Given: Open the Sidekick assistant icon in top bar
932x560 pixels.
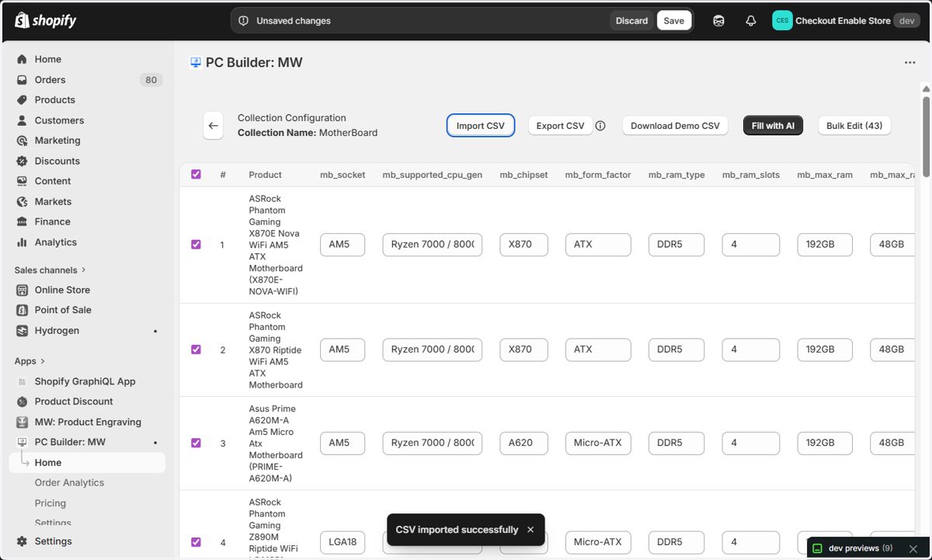Looking at the screenshot, I should (718, 21).
